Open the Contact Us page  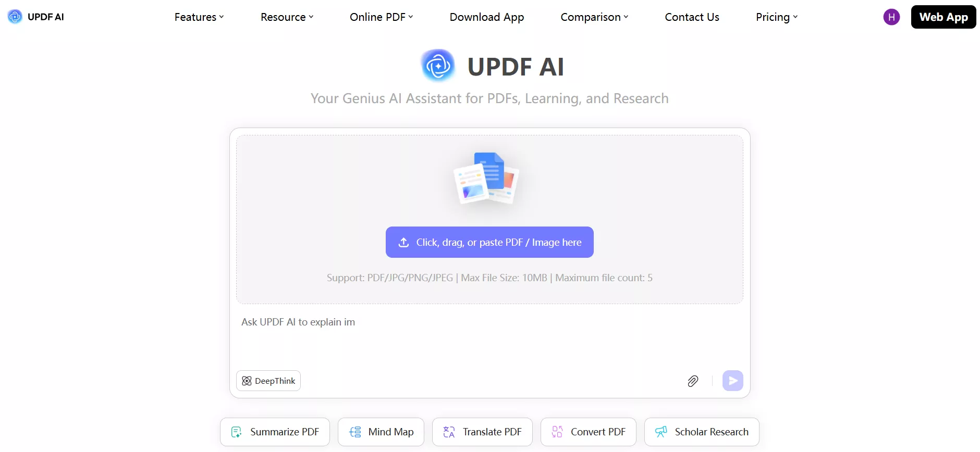(x=692, y=17)
